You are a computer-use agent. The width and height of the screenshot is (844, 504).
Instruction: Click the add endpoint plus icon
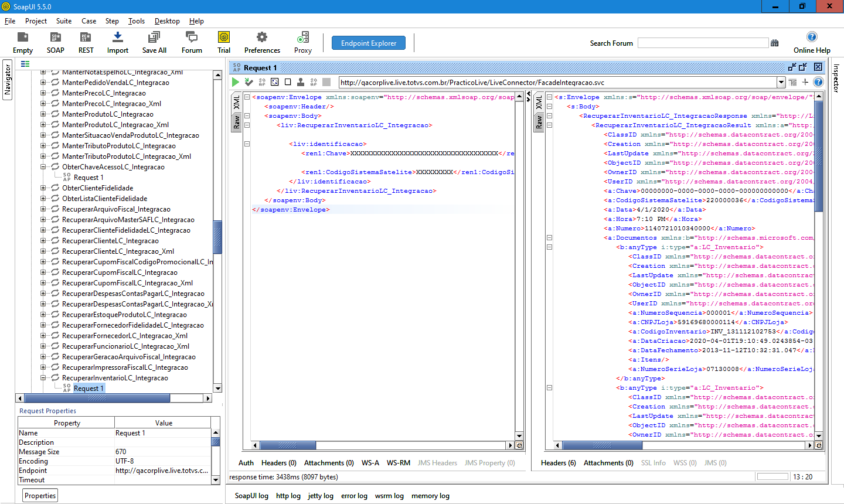[x=805, y=82]
